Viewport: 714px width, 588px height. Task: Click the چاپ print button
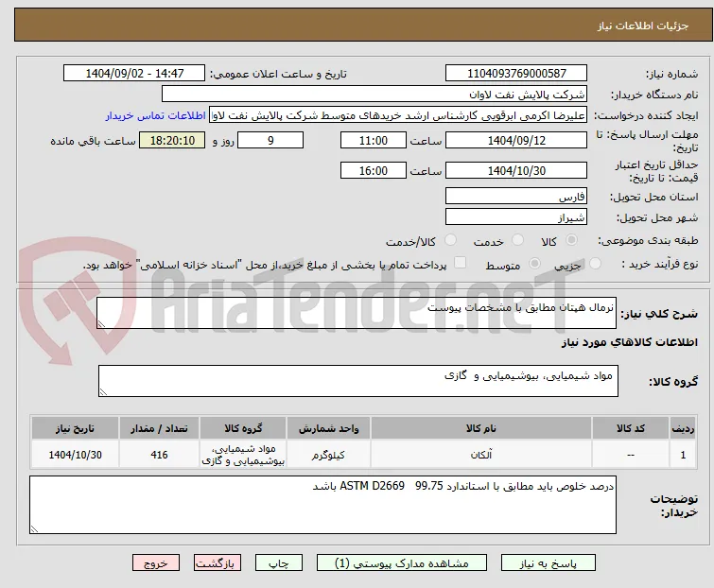click(x=279, y=563)
